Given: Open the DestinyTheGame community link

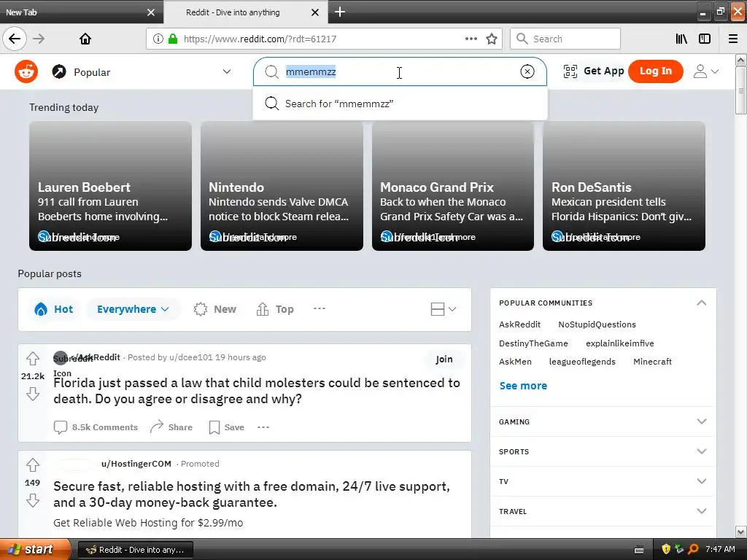Looking at the screenshot, I should coord(533,343).
